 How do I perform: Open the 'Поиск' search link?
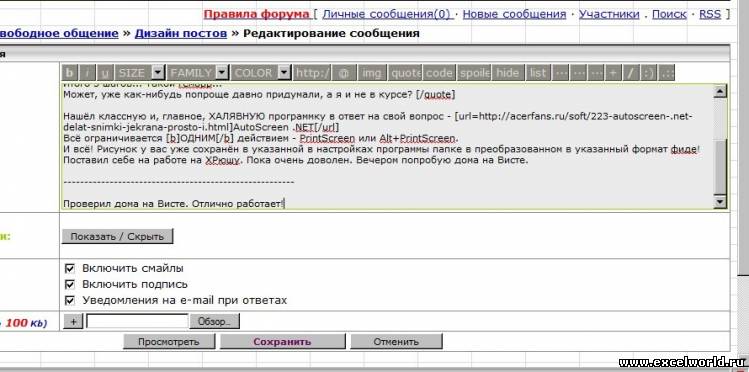(x=669, y=14)
